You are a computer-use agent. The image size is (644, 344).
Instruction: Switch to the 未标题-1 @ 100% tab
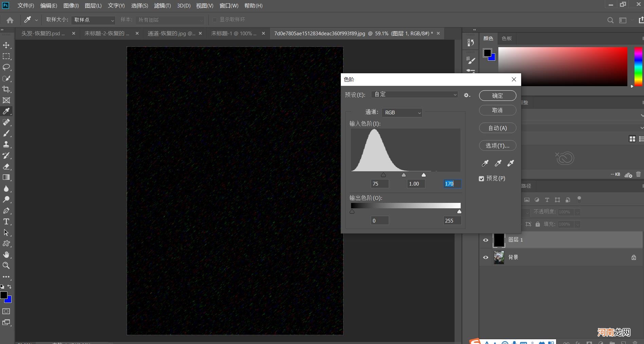[234, 33]
